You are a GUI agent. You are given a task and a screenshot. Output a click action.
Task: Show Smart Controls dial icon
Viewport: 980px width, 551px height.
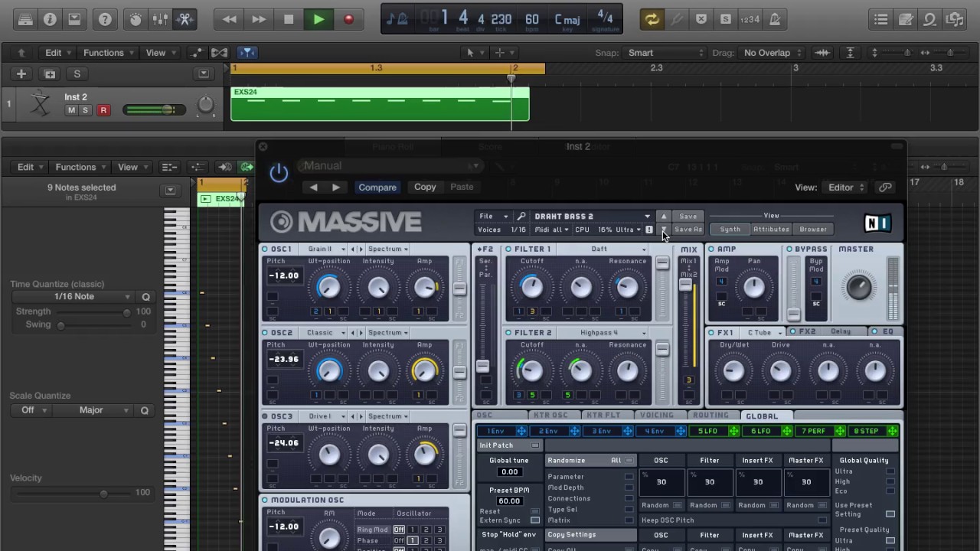(x=136, y=19)
